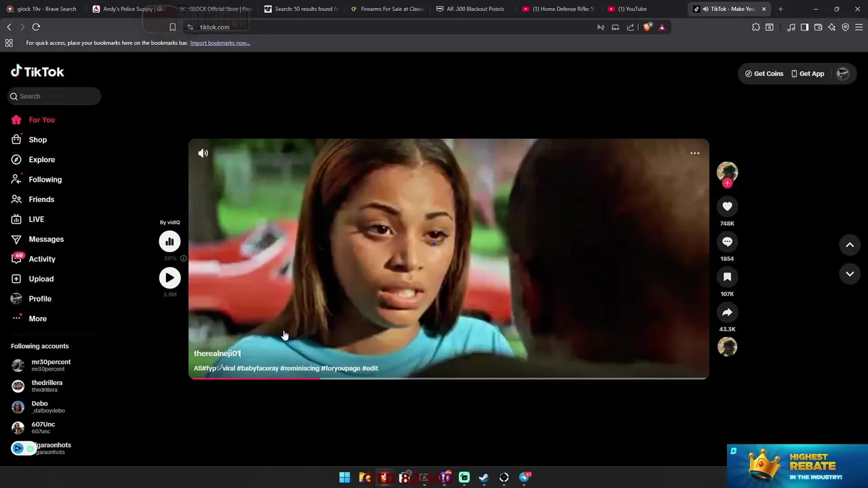Open the Activity notifications
Screen dimensions: 868x488
33,259
